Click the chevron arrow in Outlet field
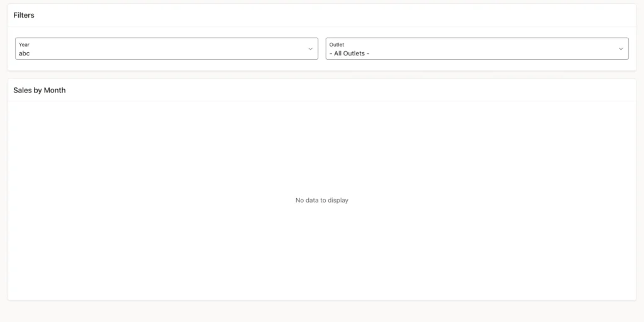 (621, 49)
